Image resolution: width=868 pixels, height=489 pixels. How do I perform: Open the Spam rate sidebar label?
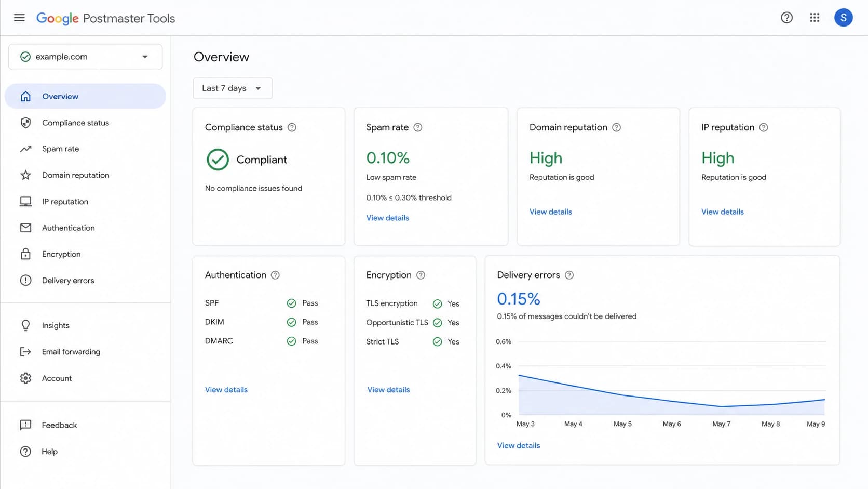pos(61,149)
